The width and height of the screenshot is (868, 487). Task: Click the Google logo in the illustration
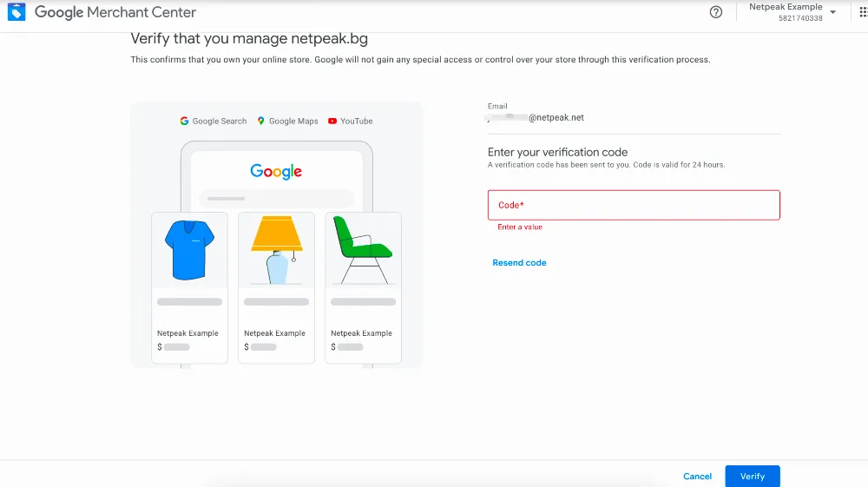pos(276,172)
